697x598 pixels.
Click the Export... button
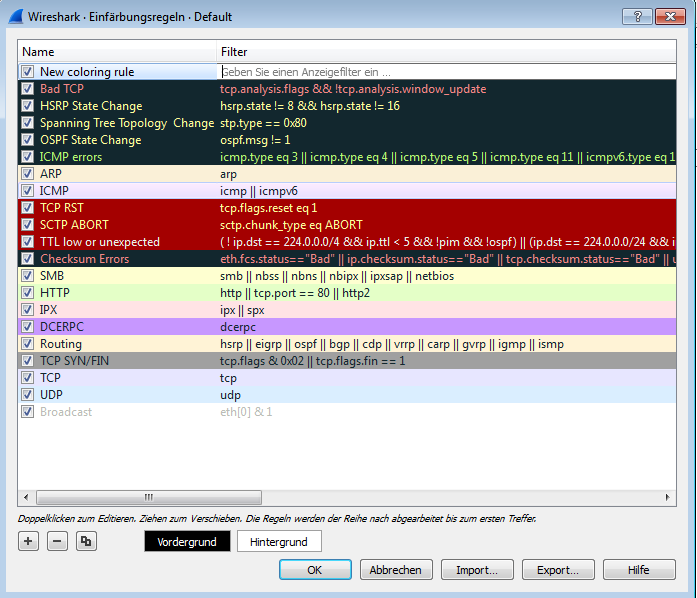(558, 570)
